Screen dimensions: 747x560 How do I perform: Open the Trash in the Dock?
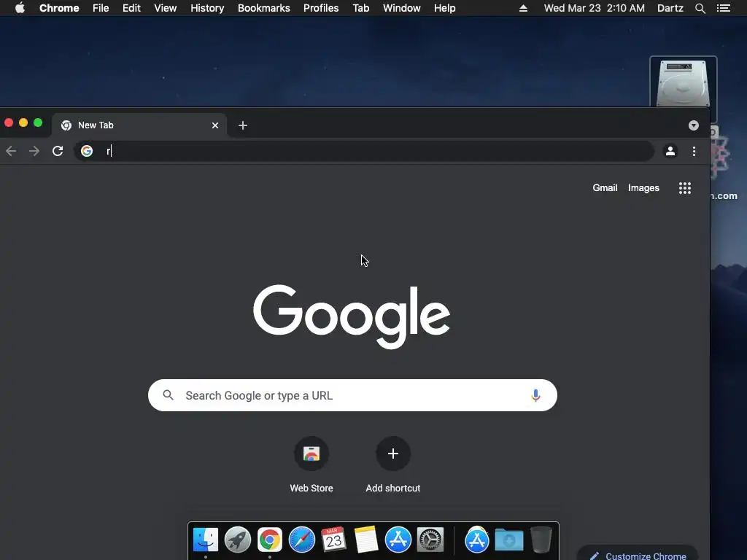[x=541, y=540]
